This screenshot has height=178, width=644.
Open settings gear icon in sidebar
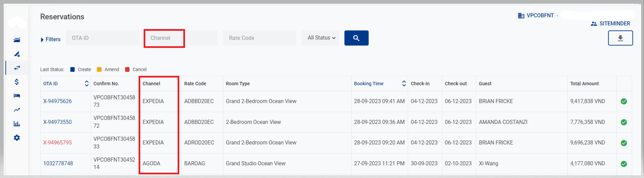tap(17, 138)
